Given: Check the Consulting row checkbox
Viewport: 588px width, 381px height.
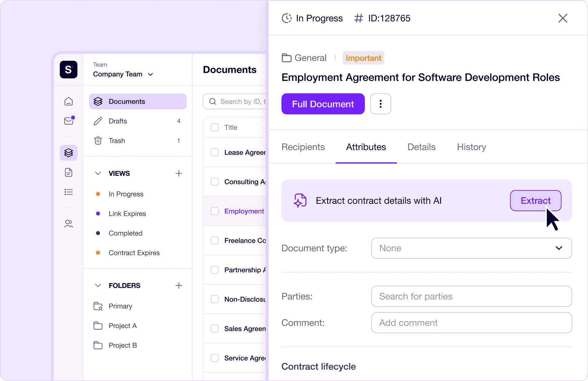Looking at the screenshot, I should pyautogui.click(x=215, y=182).
